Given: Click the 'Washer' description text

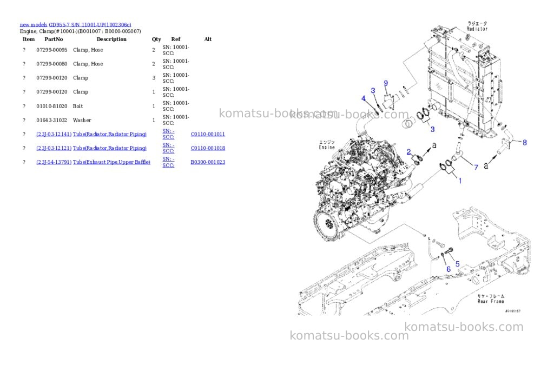Looking at the screenshot, I should 82,121.
